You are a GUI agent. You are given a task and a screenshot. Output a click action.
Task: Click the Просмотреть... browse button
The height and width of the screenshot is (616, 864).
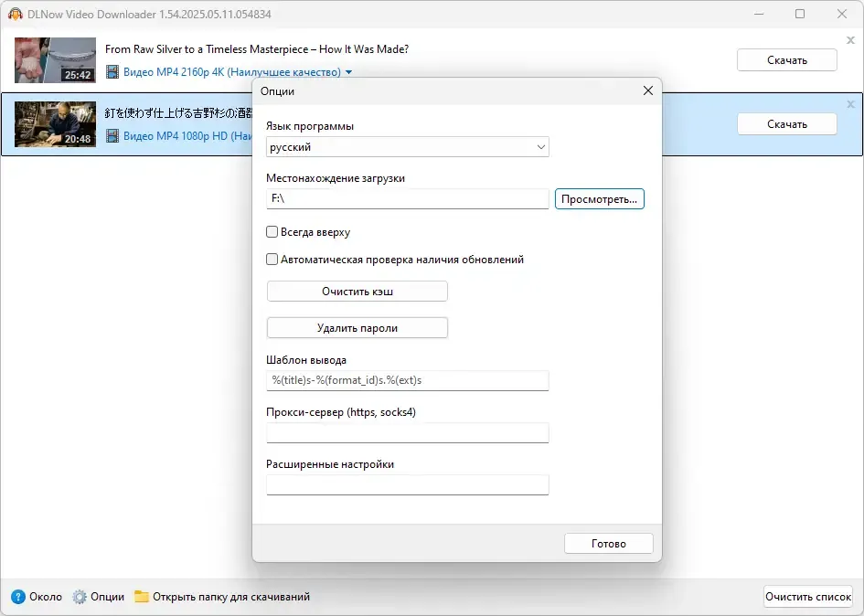coord(600,199)
